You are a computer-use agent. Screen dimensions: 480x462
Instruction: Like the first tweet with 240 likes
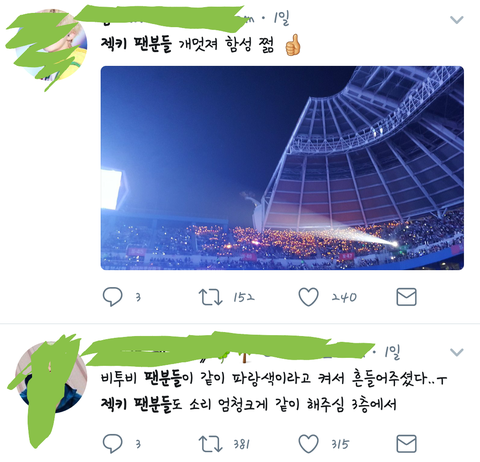coord(308,297)
